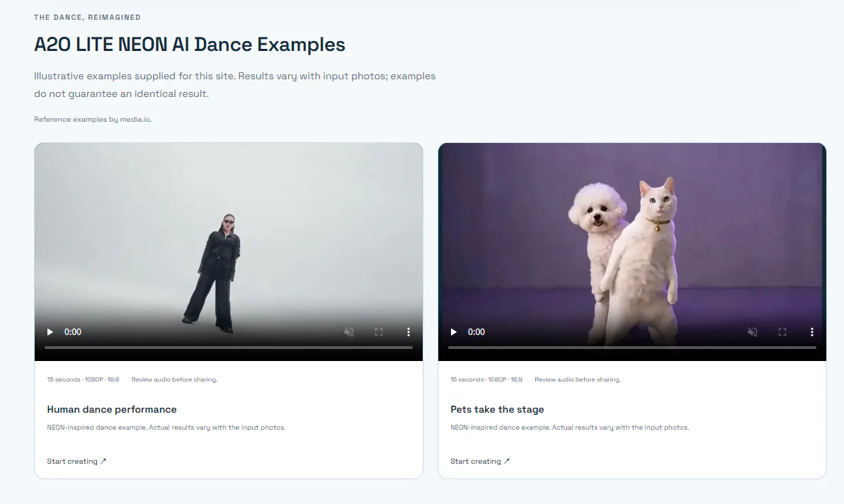
Task: Open more options on human dance video
Action: click(x=409, y=332)
